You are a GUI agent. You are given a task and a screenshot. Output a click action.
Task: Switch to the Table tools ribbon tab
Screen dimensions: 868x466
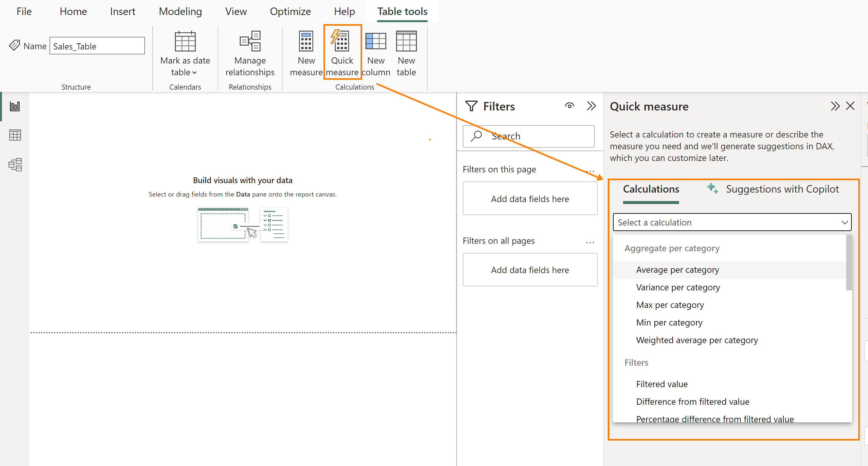coord(402,11)
